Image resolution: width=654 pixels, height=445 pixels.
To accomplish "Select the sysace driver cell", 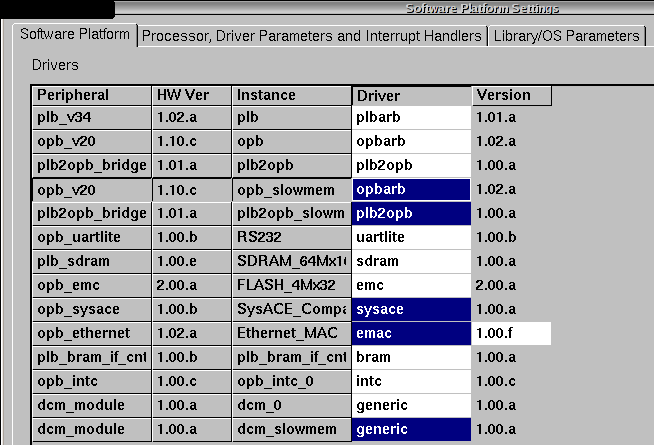I will (x=411, y=309).
